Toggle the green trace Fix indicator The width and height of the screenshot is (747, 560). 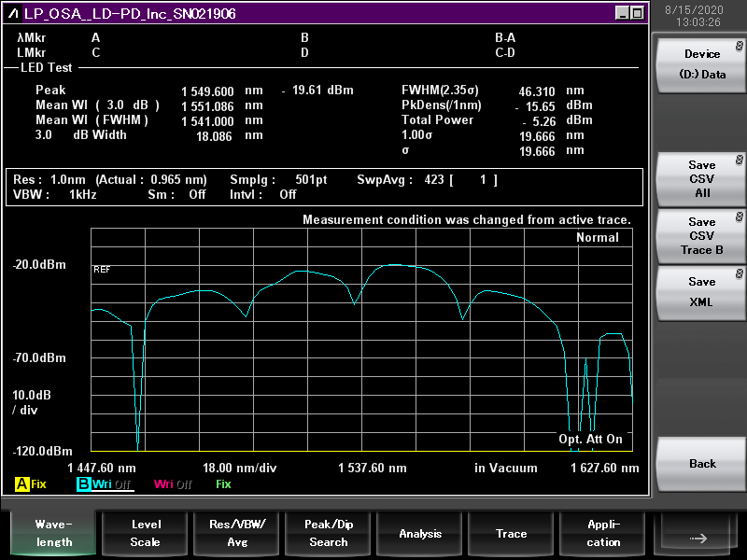pyautogui.click(x=223, y=484)
